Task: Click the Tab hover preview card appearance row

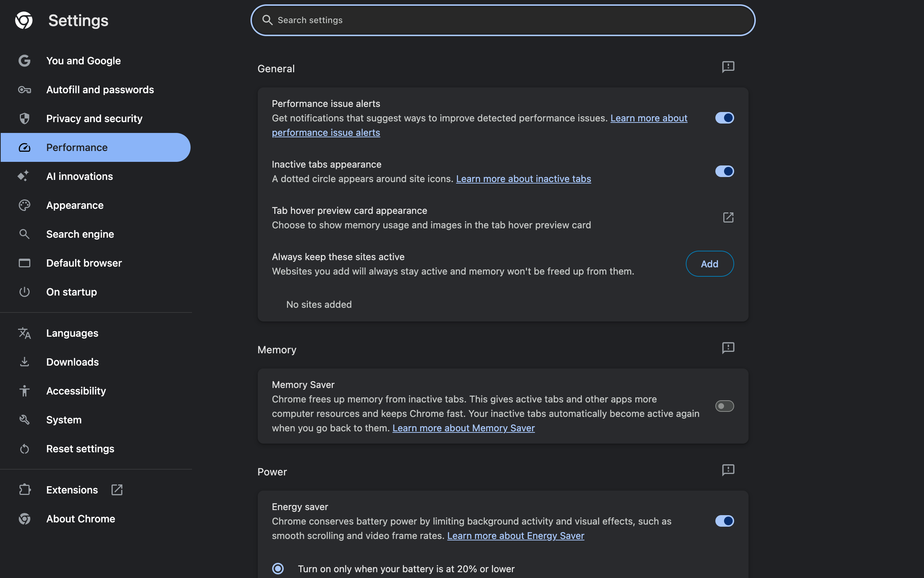Action: [503, 217]
